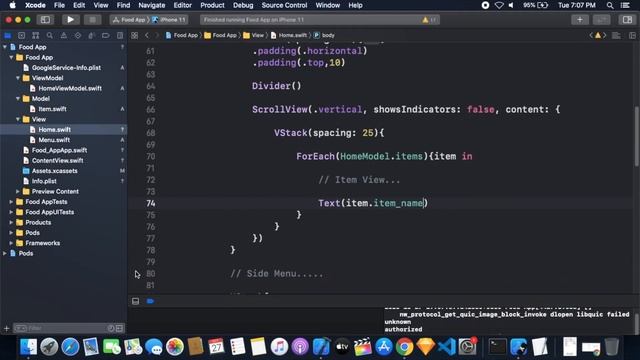This screenshot has width=640, height=360.
Task: Toggle source-control status filter icon
Action: click(x=119, y=328)
